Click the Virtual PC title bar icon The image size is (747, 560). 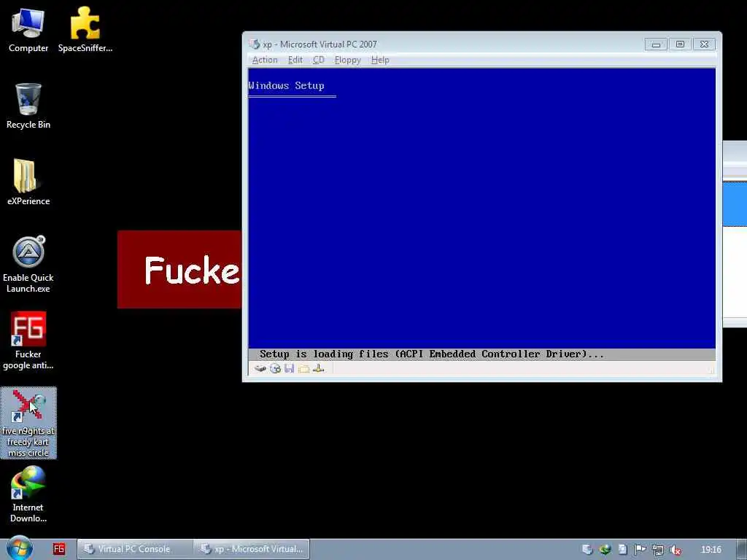255,44
